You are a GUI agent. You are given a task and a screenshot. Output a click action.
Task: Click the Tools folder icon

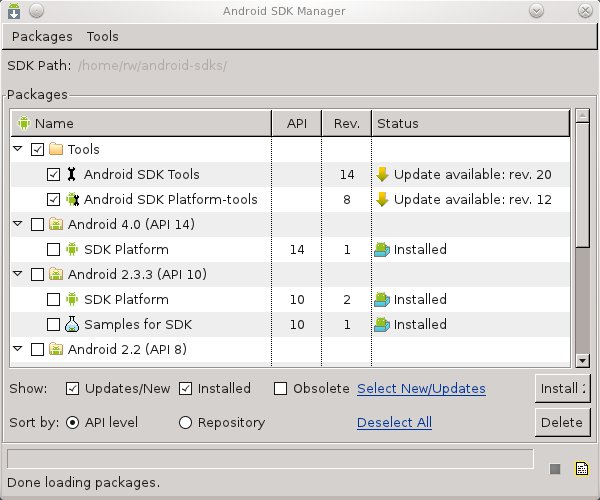pyautogui.click(x=56, y=149)
